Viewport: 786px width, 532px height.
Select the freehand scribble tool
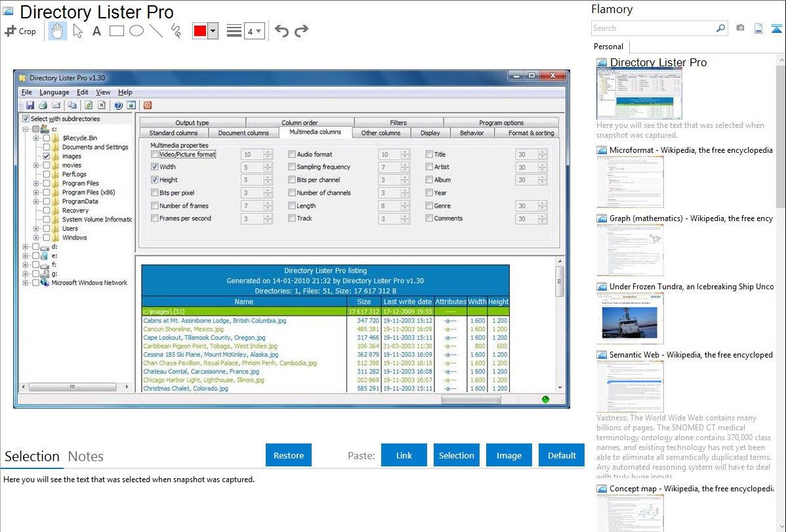(175, 31)
